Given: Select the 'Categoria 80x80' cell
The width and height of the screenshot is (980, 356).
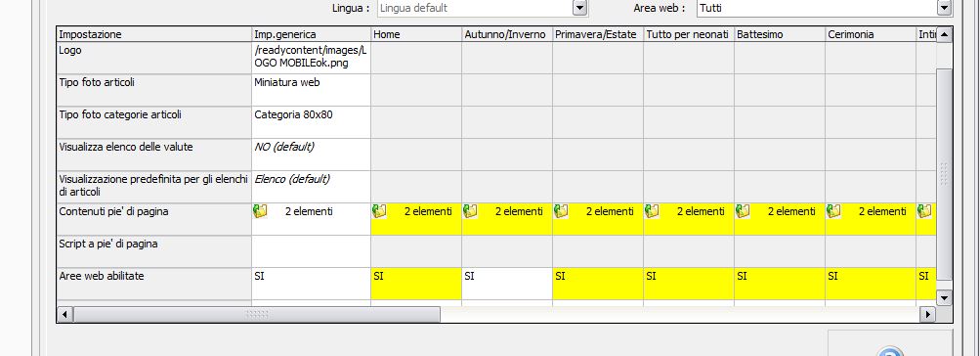Looking at the screenshot, I should pos(312,122).
